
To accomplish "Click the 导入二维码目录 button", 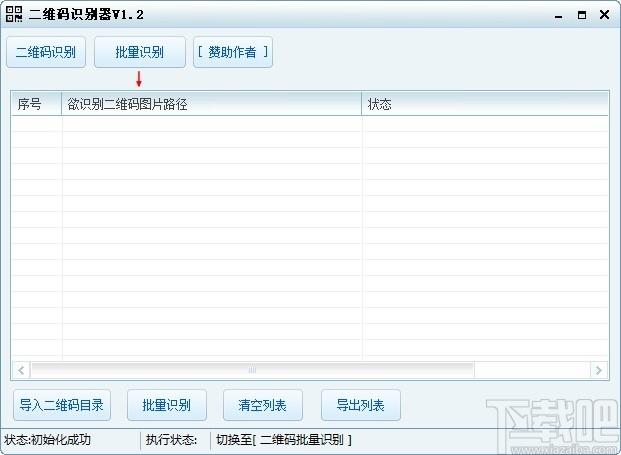I will (x=62, y=405).
